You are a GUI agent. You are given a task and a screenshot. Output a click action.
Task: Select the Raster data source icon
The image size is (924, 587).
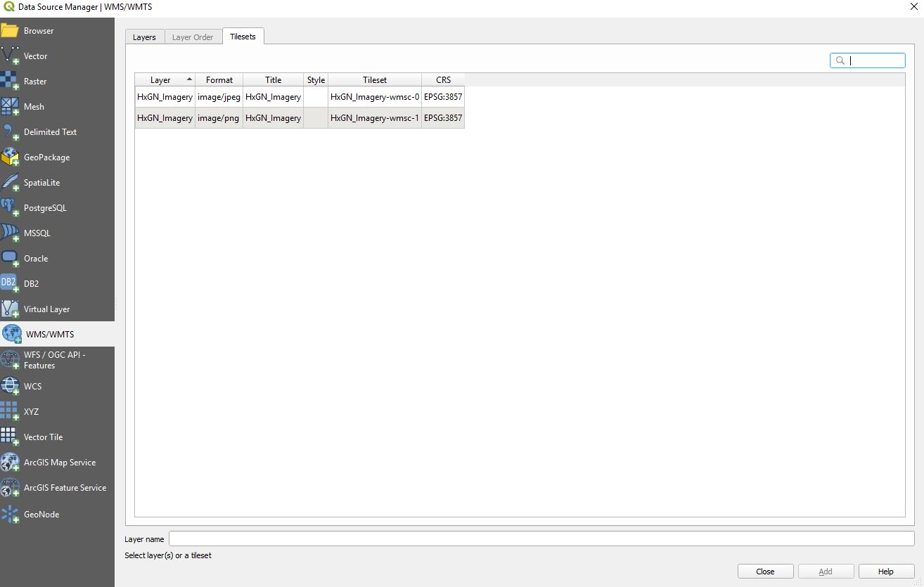coord(10,82)
